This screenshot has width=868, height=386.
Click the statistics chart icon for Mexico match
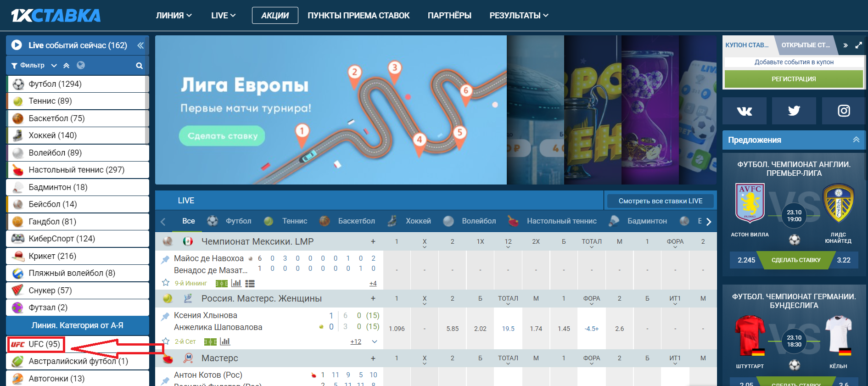[x=236, y=283]
